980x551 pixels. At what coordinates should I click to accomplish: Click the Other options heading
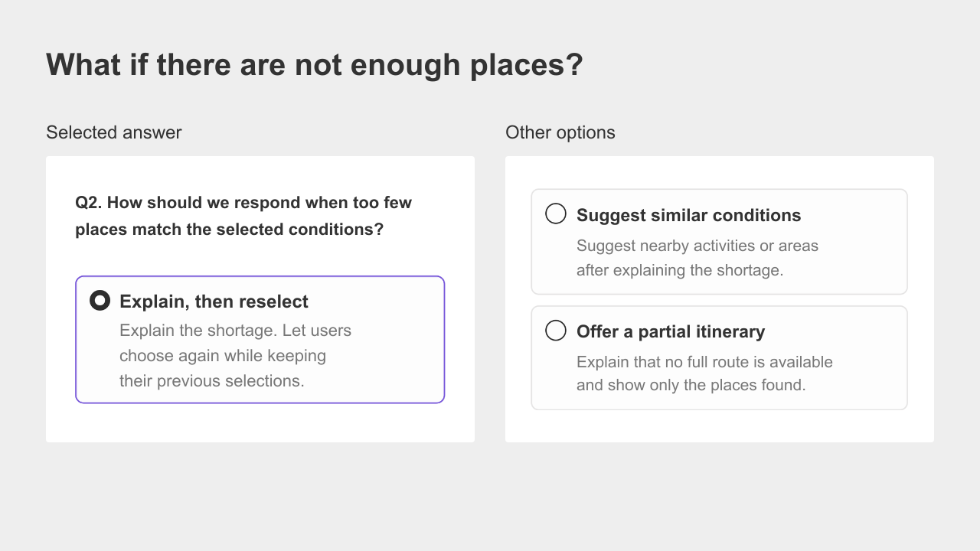(x=560, y=132)
